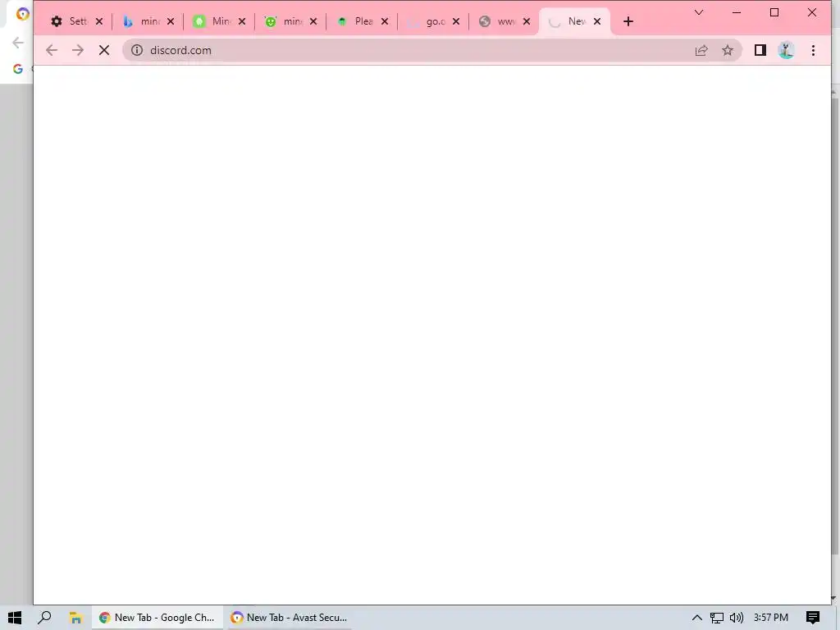Viewport: 840px width, 630px height.
Task: Close the Settings tab
Action: coord(99,21)
